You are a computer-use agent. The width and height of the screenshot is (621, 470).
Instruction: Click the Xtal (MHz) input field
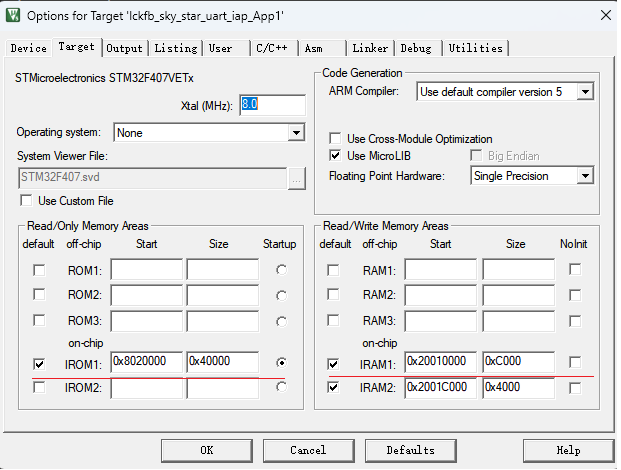pos(272,105)
